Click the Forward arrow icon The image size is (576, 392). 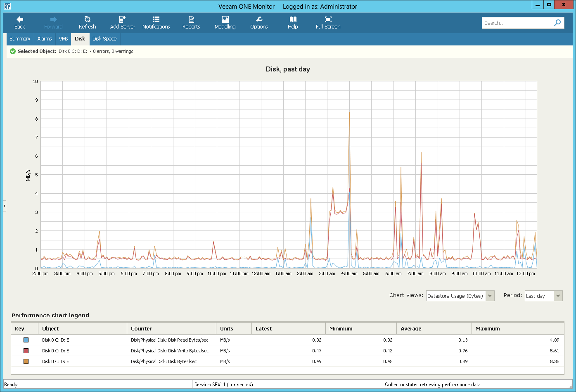point(53,19)
